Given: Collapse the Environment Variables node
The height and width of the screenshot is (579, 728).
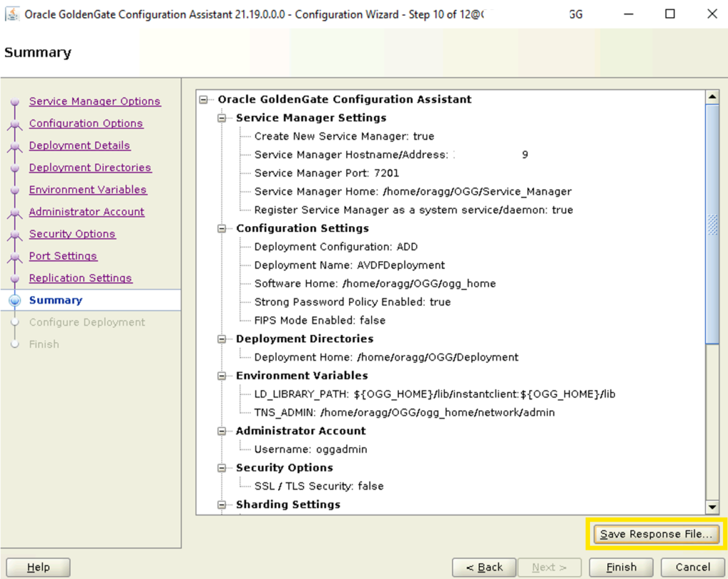Looking at the screenshot, I should (222, 376).
